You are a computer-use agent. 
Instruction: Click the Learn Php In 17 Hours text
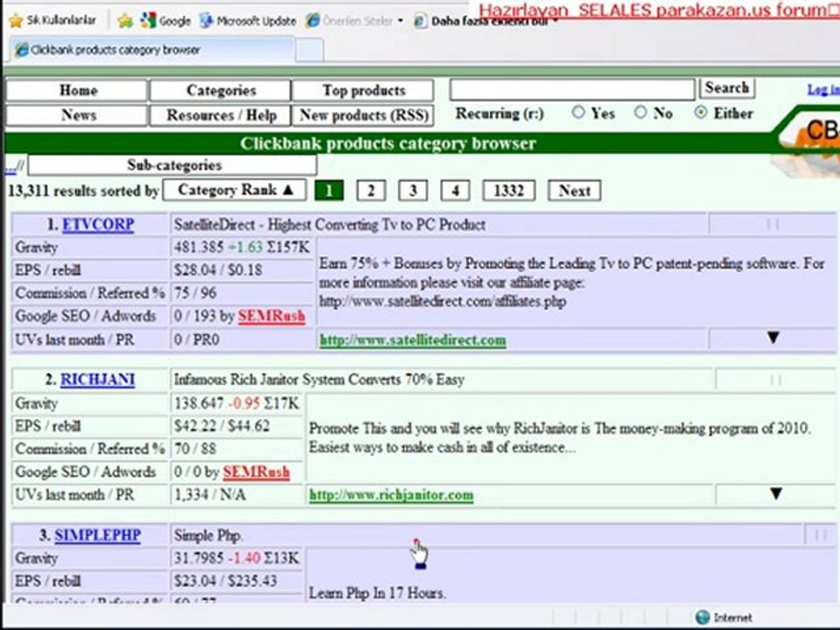[x=376, y=593]
